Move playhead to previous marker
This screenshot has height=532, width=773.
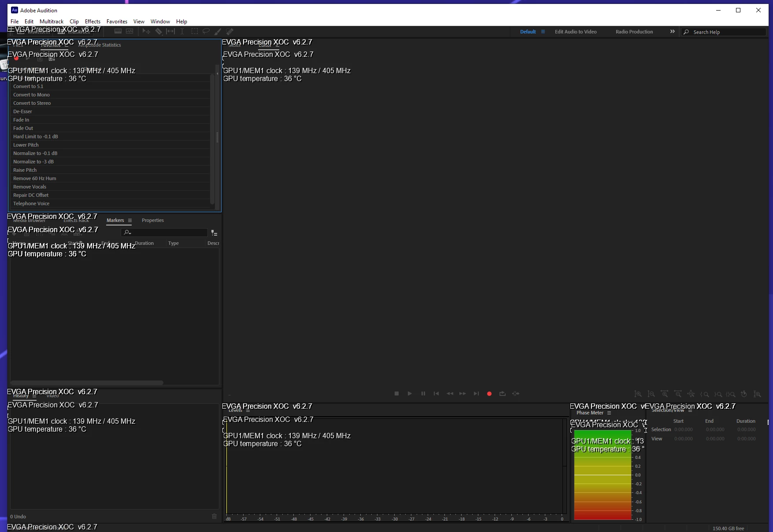point(436,394)
